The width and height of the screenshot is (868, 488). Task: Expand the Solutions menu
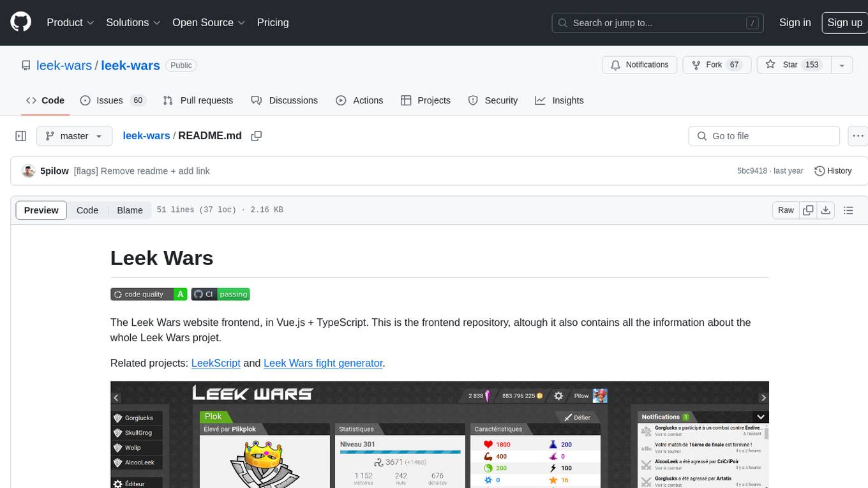click(133, 22)
